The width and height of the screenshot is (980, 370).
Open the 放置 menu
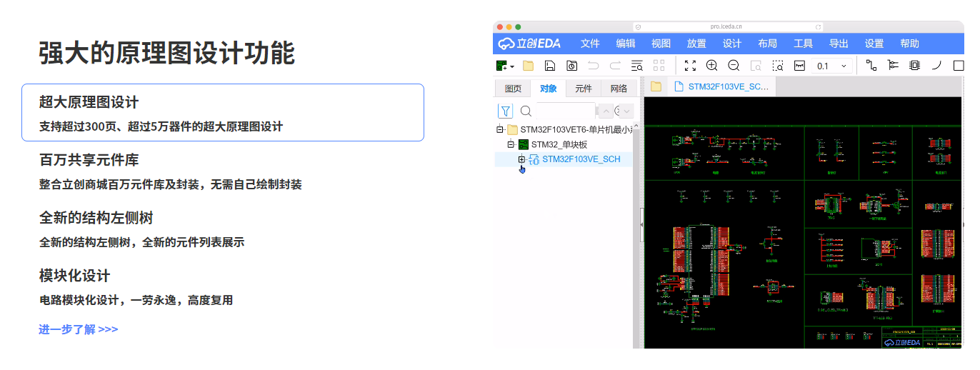[696, 44]
